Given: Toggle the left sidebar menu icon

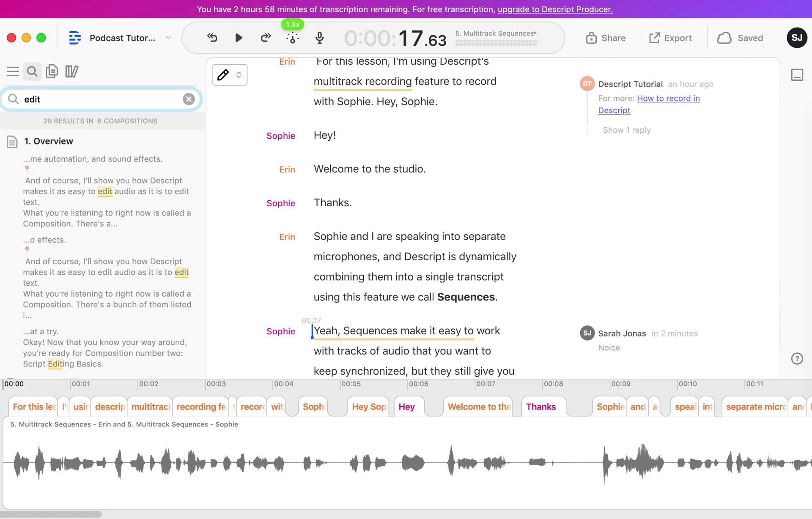Looking at the screenshot, I should pos(12,71).
